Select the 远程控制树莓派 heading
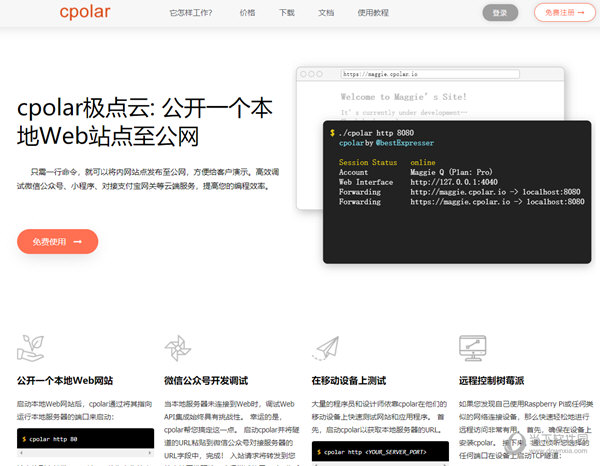 click(491, 381)
